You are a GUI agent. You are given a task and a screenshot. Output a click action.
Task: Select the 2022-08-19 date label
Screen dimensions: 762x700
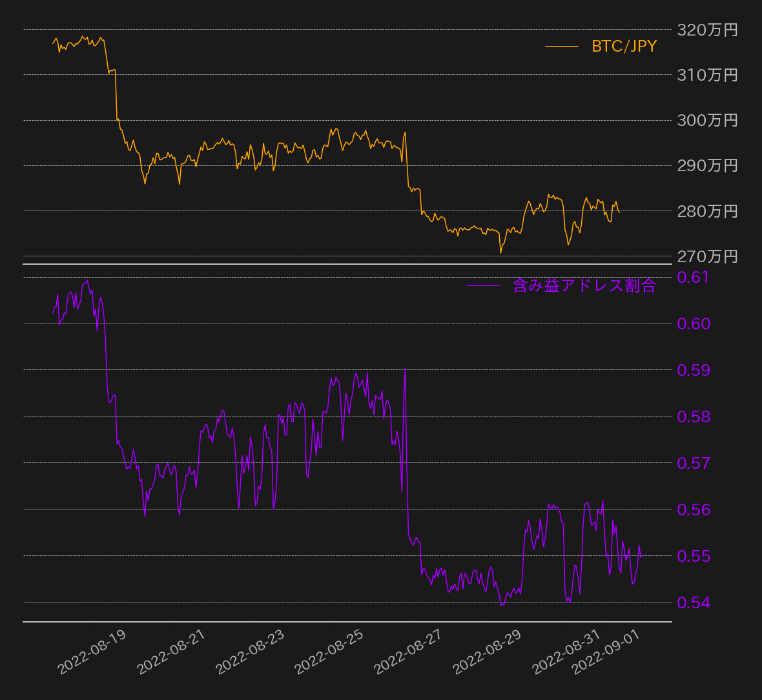[x=92, y=652]
